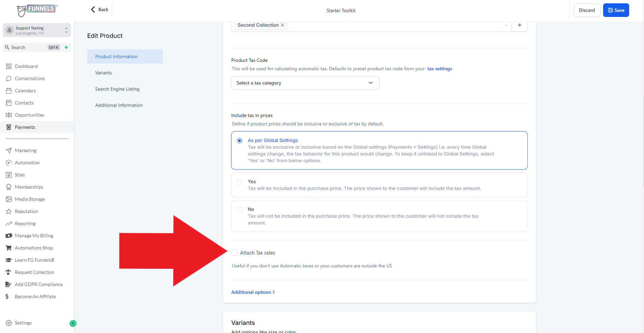This screenshot has height=333, width=644.
Task: Click the Settings gear icon
Action: pos(9,323)
